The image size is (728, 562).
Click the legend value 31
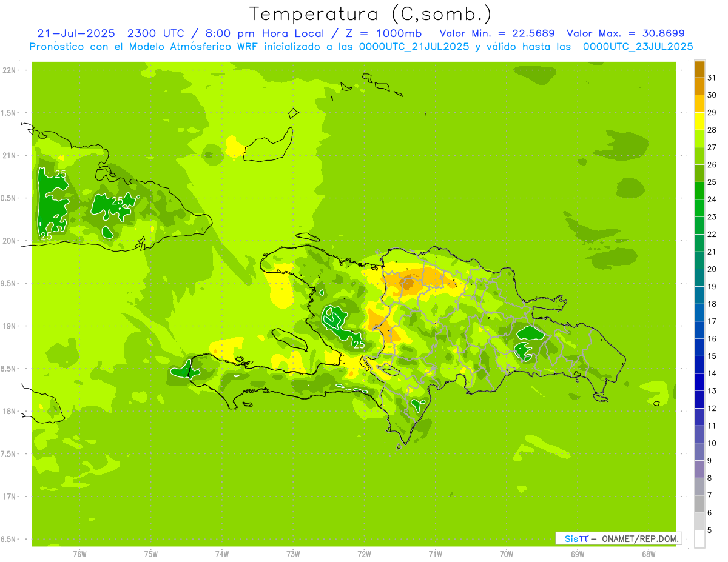click(712, 77)
